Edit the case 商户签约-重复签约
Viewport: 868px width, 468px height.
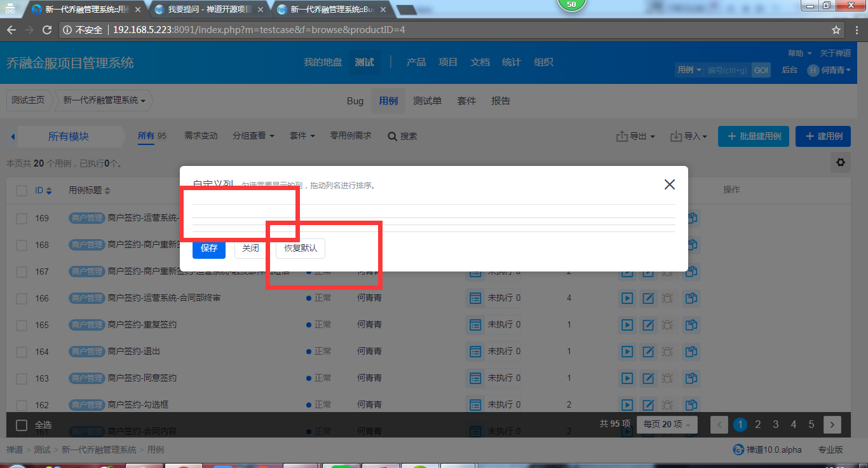click(648, 325)
